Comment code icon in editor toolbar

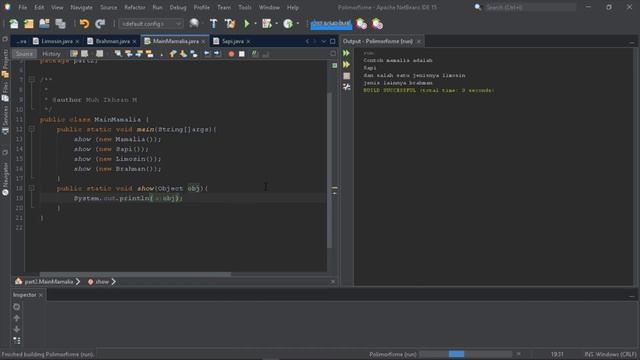point(255,54)
